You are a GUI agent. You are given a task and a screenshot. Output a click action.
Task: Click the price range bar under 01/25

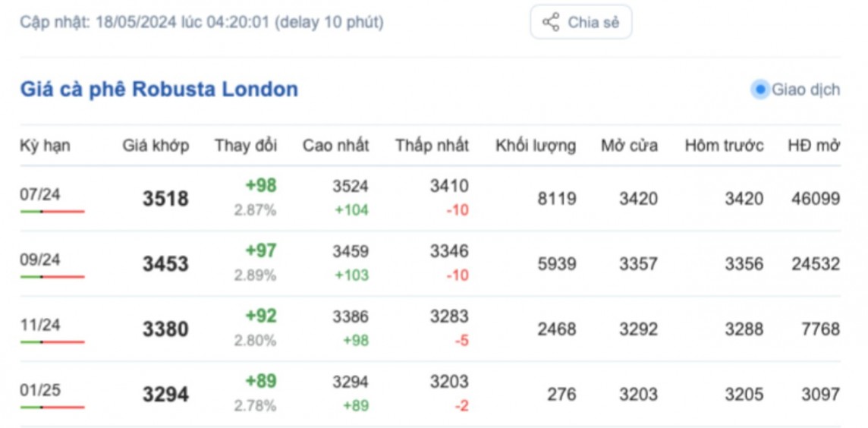pos(52,407)
